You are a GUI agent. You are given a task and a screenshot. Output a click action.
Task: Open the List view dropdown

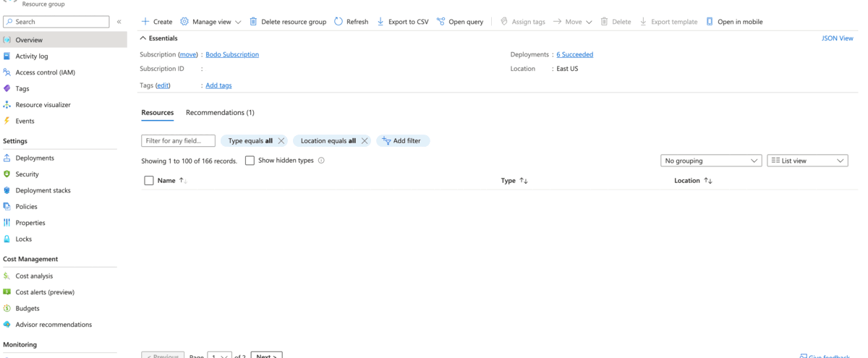pyautogui.click(x=807, y=161)
